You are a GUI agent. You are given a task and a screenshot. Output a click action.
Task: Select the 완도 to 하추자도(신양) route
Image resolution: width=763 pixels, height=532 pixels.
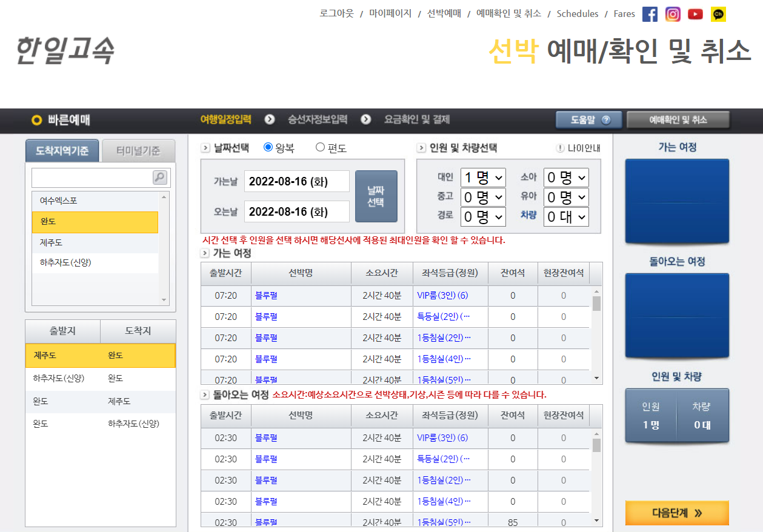[101, 424]
